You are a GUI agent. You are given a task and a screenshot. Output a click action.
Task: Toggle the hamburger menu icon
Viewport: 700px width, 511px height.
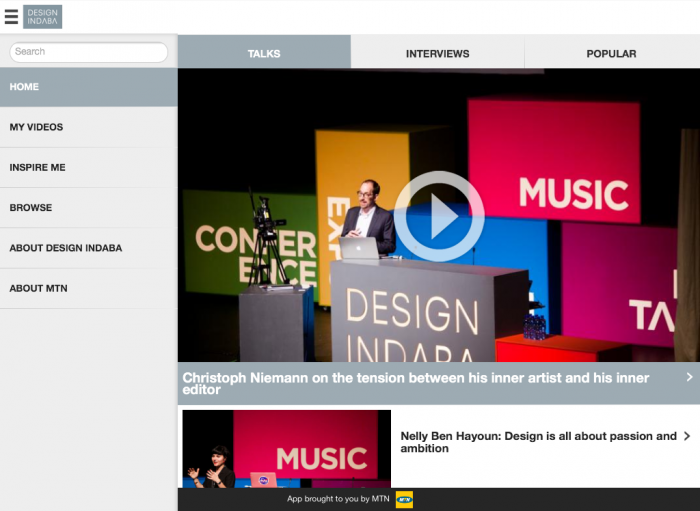click(11, 17)
